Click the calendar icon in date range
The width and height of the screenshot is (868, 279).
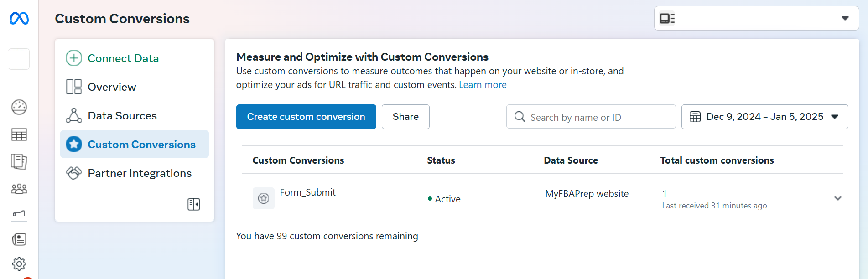click(695, 117)
